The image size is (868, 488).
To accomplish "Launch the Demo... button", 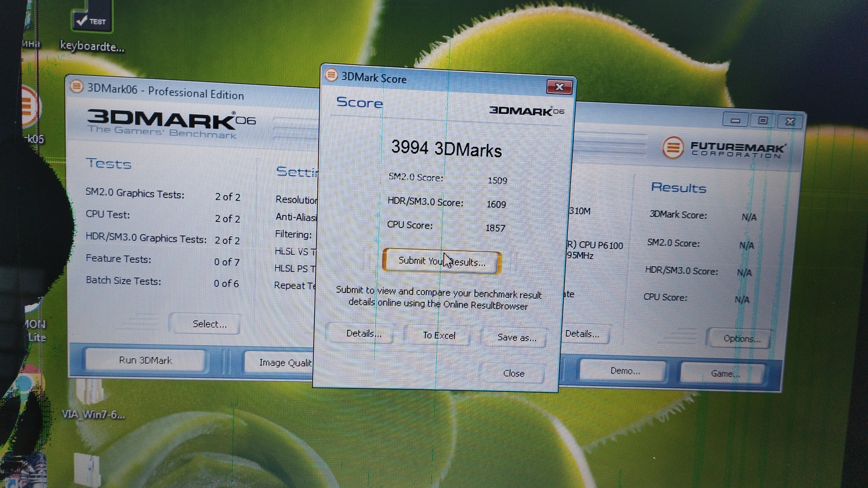I will pos(624,371).
